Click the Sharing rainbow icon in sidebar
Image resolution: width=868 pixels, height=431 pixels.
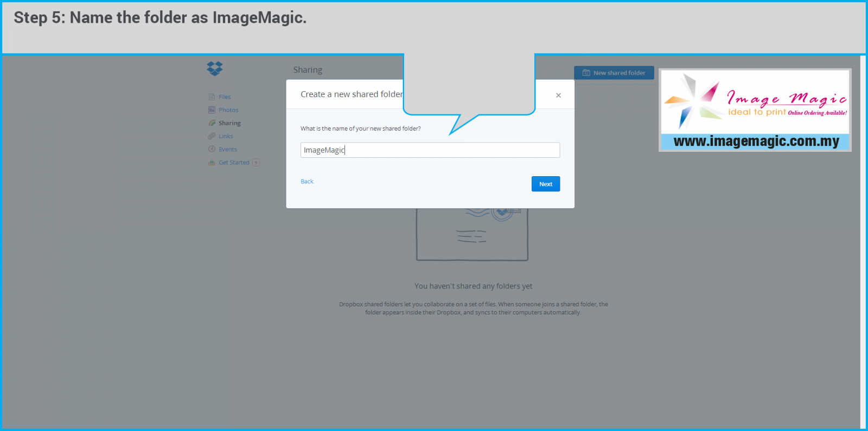tap(212, 123)
